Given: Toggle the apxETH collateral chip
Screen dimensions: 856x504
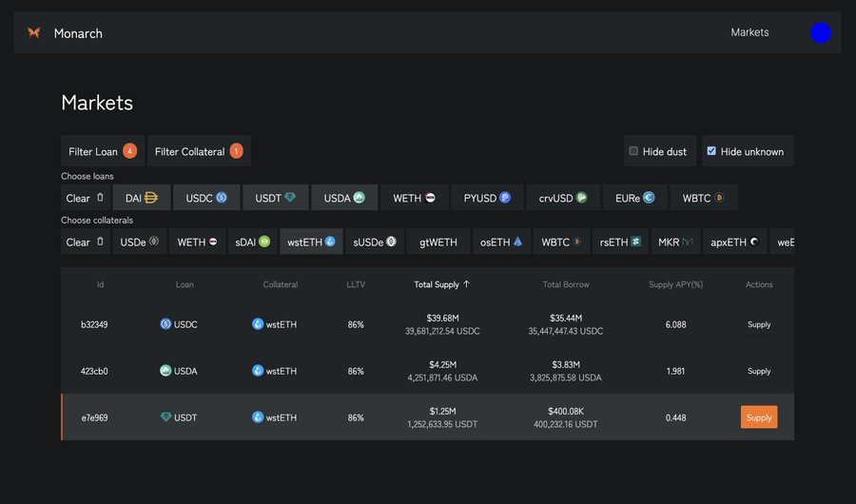Looking at the screenshot, I should coord(735,242).
